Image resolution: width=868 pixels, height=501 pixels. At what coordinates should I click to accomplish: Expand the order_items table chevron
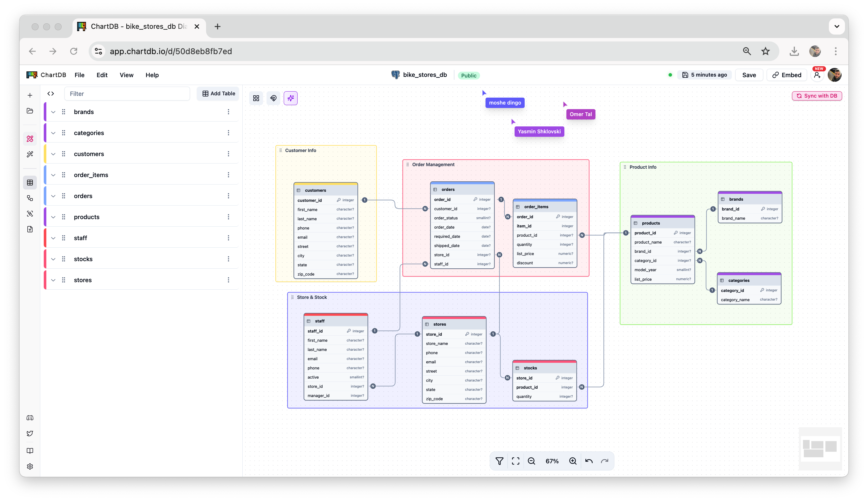point(53,175)
